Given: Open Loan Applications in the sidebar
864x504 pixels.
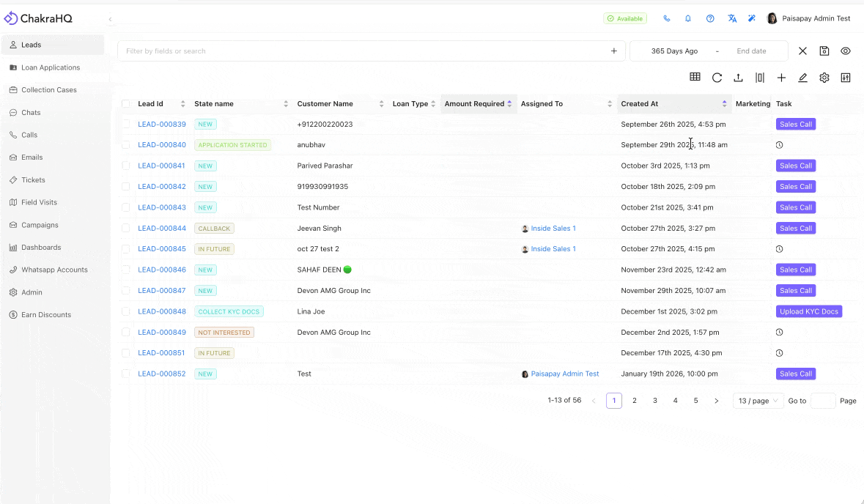Looking at the screenshot, I should (x=51, y=67).
